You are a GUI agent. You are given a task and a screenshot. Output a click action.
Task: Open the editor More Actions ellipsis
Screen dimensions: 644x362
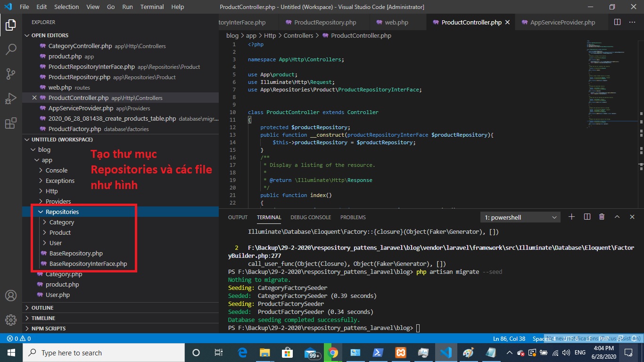click(x=632, y=22)
